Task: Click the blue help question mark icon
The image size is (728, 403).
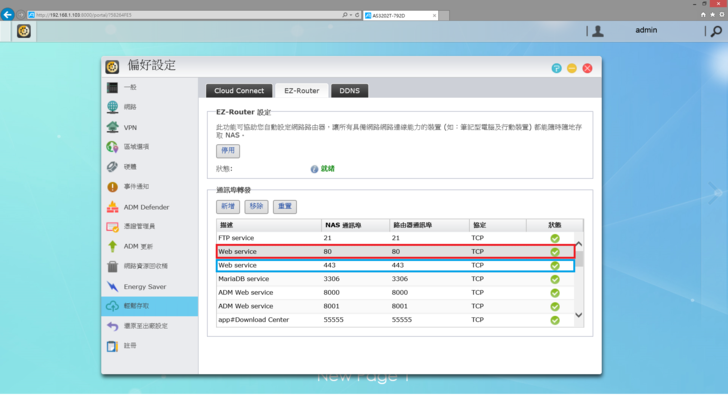Action: (x=556, y=67)
